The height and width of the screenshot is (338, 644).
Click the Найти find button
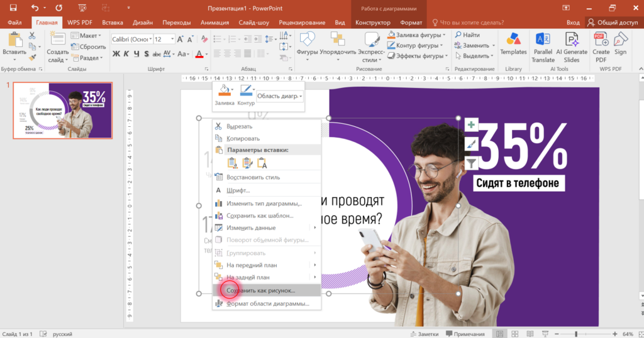467,35
